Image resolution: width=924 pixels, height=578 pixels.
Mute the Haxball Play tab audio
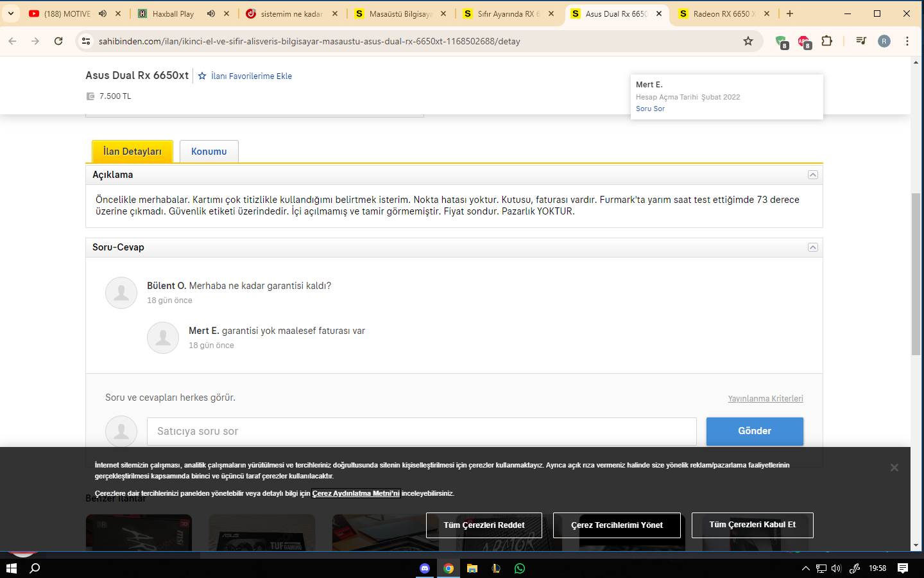point(211,13)
